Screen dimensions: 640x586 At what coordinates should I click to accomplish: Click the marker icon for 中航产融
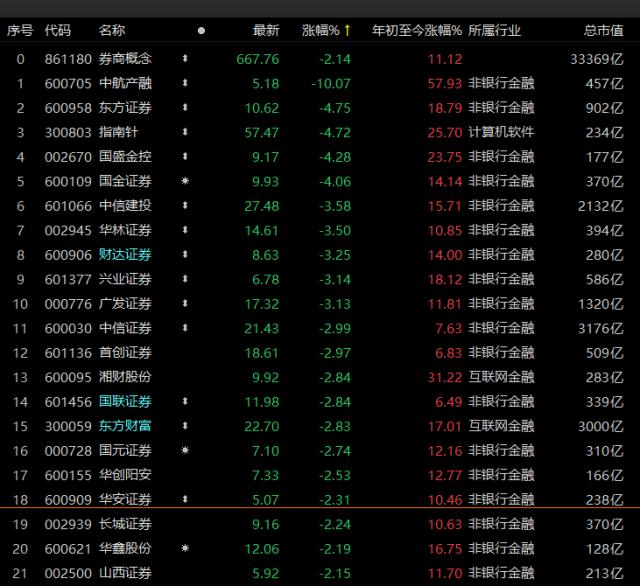pos(185,83)
